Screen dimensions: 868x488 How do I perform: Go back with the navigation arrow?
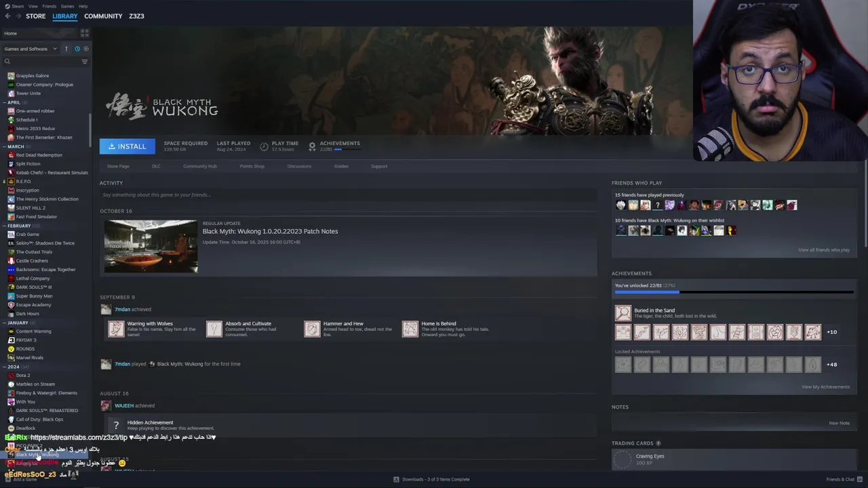tap(7, 16)
